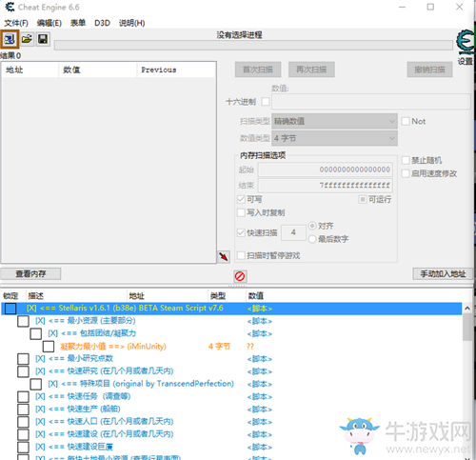
Task: Check the lock box for 最小资源 (主要部分)
Action: click(23, 321)
